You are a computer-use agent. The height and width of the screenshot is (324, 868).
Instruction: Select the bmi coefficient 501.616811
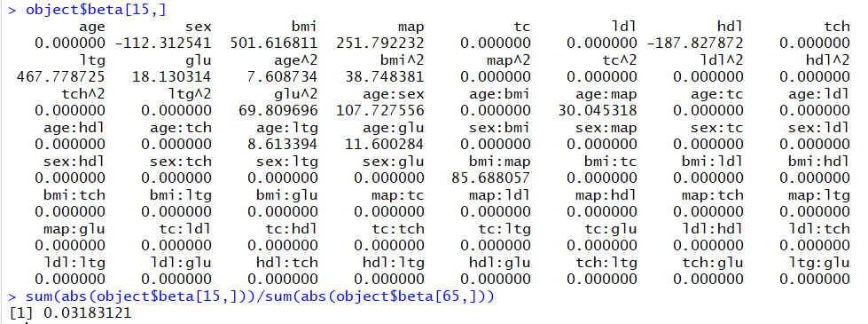[x=273, y=43]
